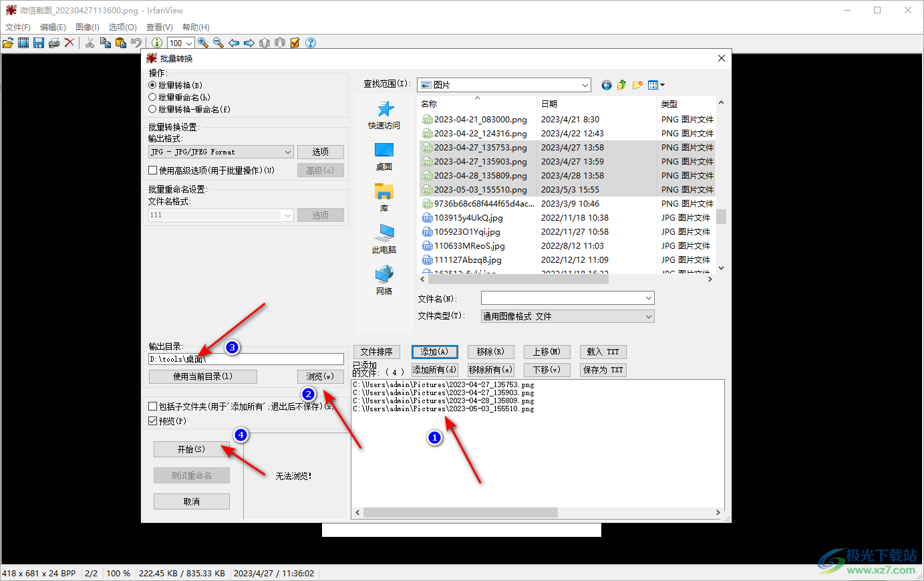The image size is (924, 581).
Task: Click the Next page down arrow icon
Action: click(x=280, y=43)
